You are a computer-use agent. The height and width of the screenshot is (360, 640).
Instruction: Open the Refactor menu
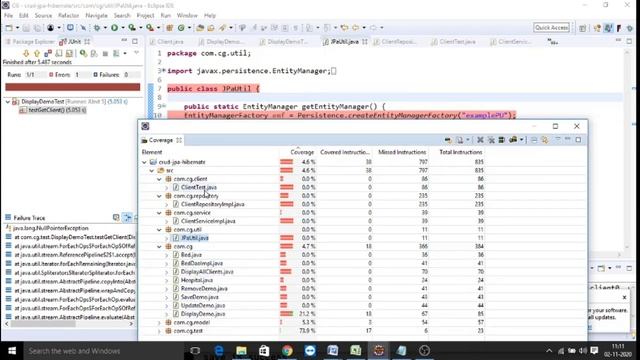(x=69, y=16)
